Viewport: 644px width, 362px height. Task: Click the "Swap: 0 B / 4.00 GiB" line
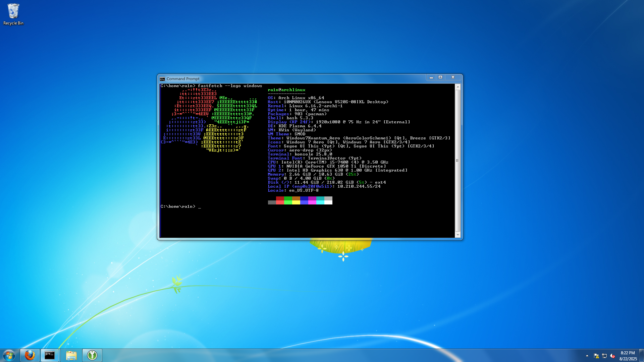pos(301,178)
